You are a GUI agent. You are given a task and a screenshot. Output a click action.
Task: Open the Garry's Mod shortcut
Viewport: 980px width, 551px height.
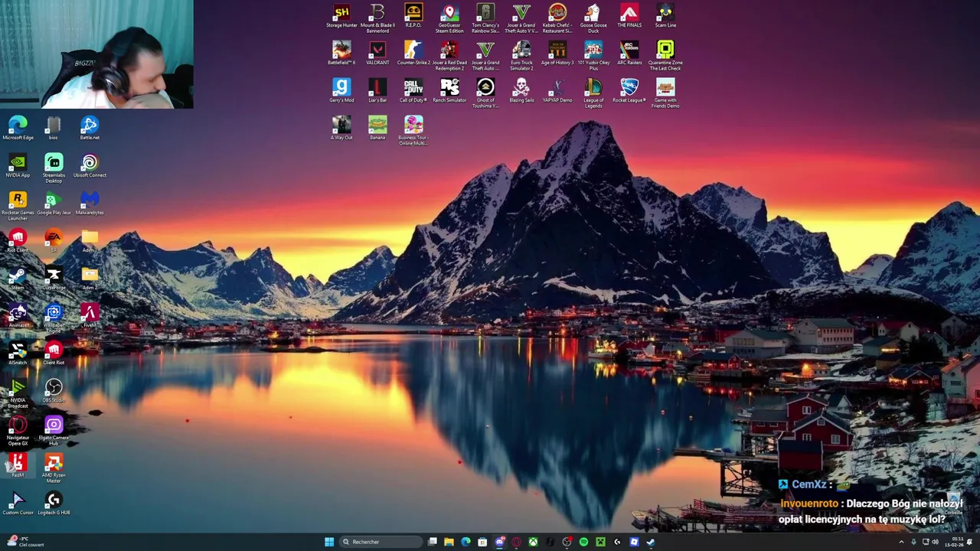pos(341,92)
